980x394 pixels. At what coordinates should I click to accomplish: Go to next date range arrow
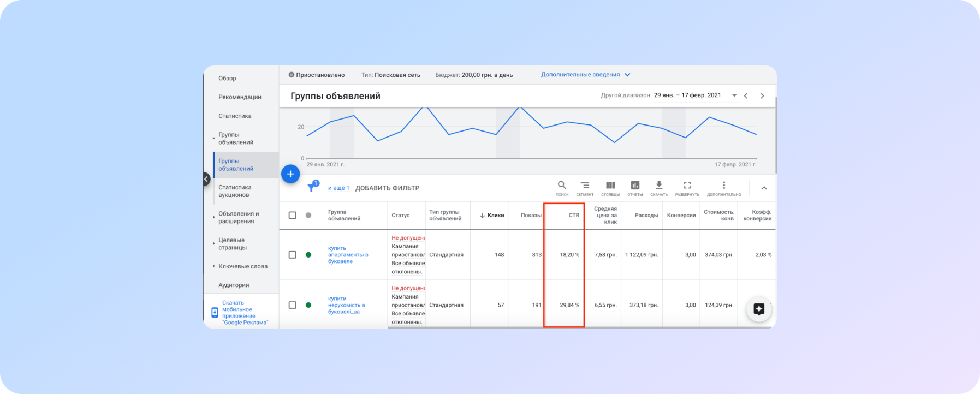coord(762,96)
